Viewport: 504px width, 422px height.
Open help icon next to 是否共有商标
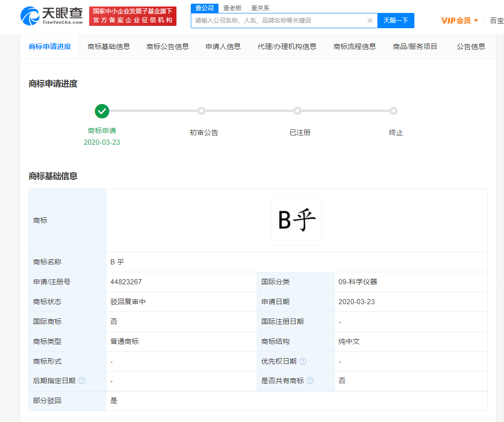(310, 381)
